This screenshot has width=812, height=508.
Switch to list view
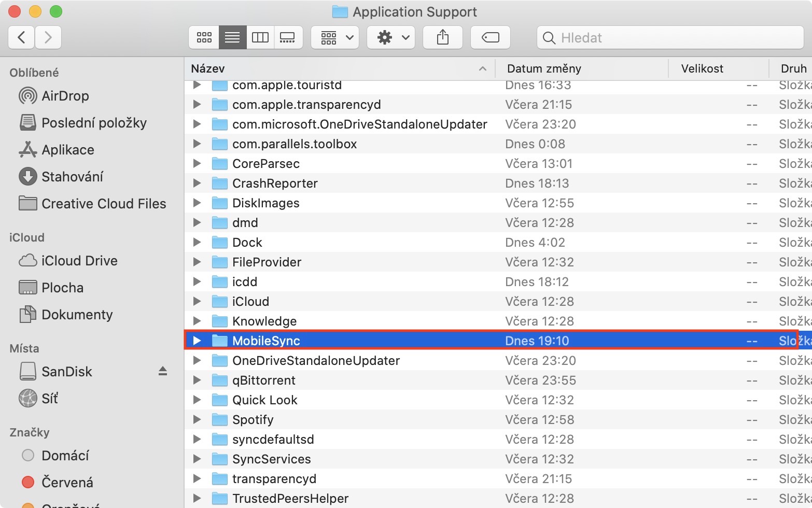pyautogui.click(x=232, y=37)
